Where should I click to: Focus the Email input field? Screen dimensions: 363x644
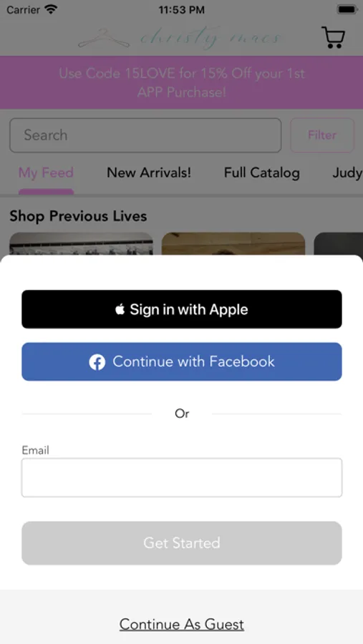(182, 478)
